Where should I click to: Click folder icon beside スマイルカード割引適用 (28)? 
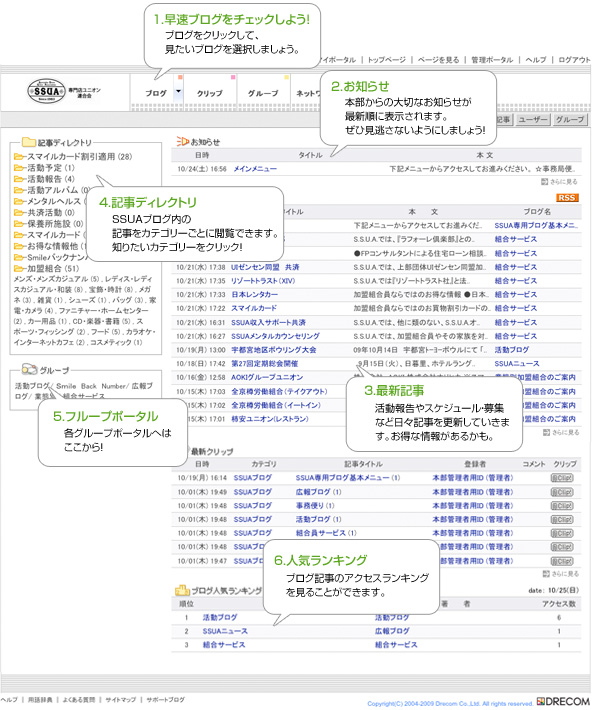19,157
